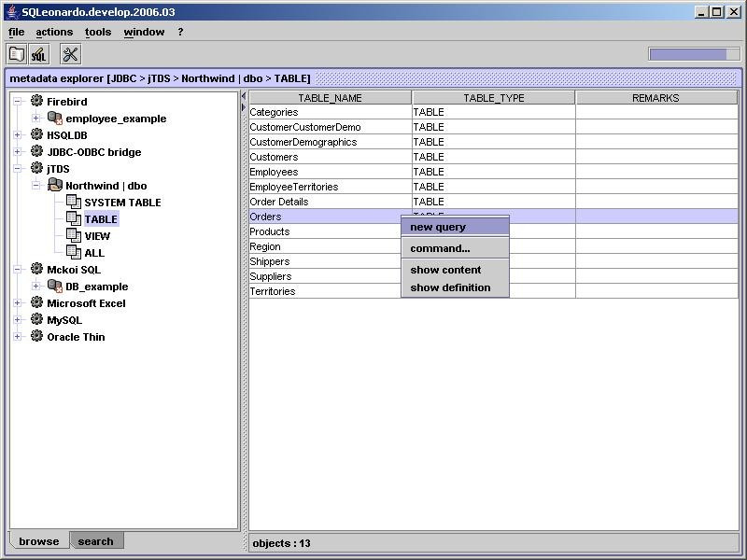Select the Shippers table row
Screen dimensions: 747x560
click(x=494, y=261)
